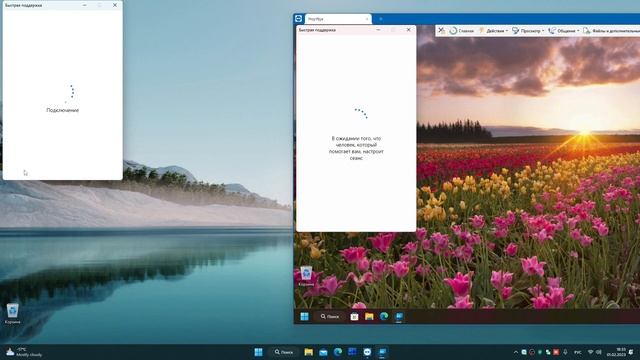Click the TeamViewer logo icon in the title bar
Viewport: 640px width, 360px height.
point(298,19)
